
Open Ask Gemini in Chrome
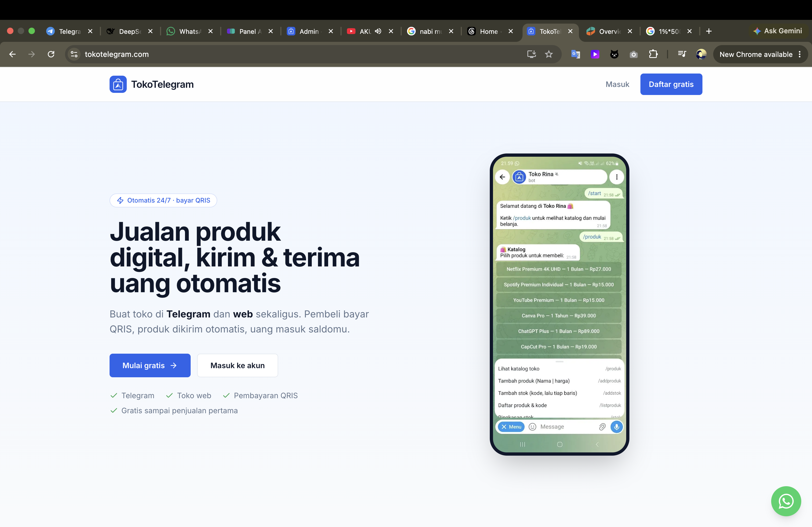click(x=778, y=31)
